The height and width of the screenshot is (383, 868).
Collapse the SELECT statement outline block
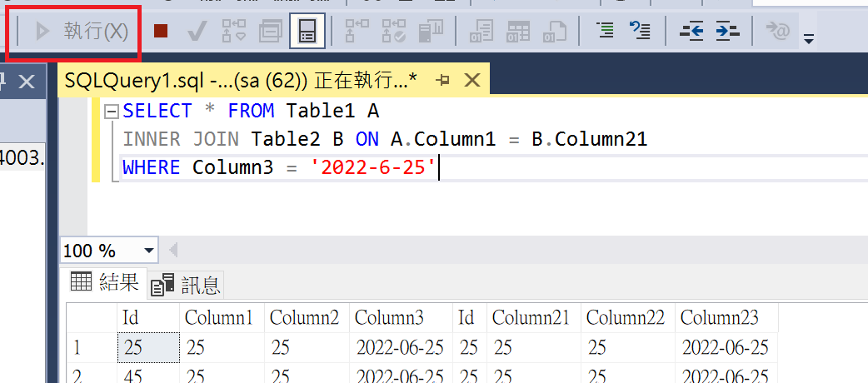pyautogui.click(x=112, y=112)
